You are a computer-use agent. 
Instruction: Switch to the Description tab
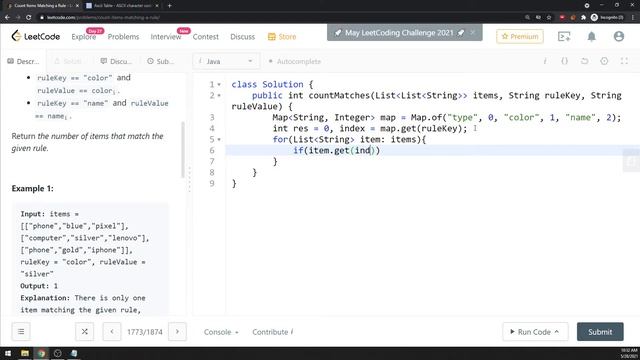click(23, 61)
